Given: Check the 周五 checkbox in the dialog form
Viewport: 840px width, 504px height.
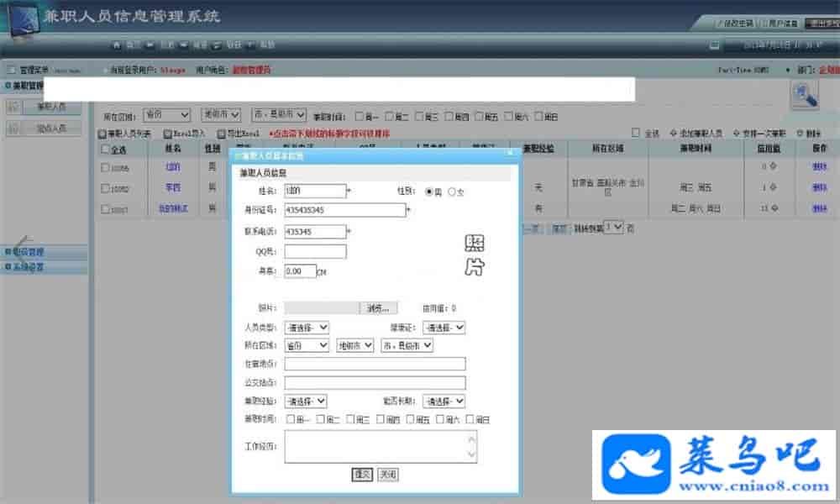Looking at the screenshot, I should tap(412, 419).
